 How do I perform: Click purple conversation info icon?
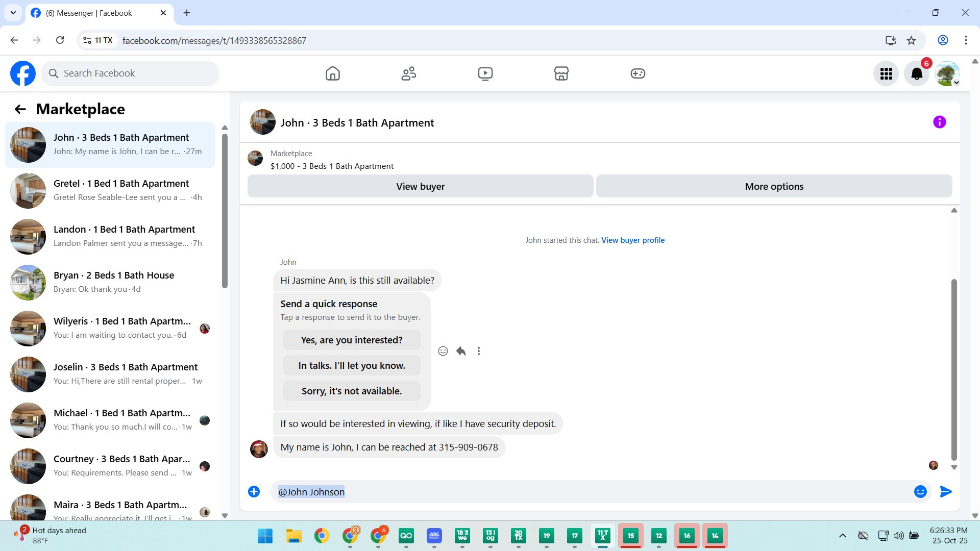[x=939, y=122]
